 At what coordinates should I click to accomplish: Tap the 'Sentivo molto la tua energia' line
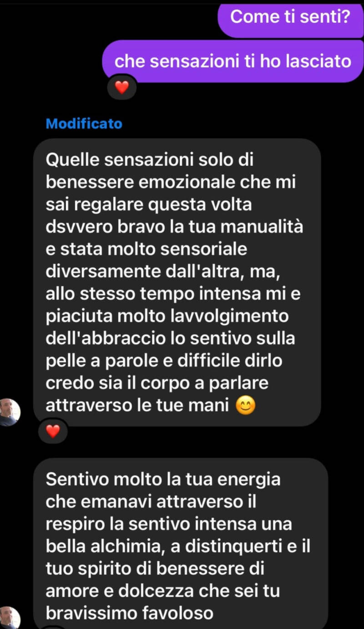[163, 480]
